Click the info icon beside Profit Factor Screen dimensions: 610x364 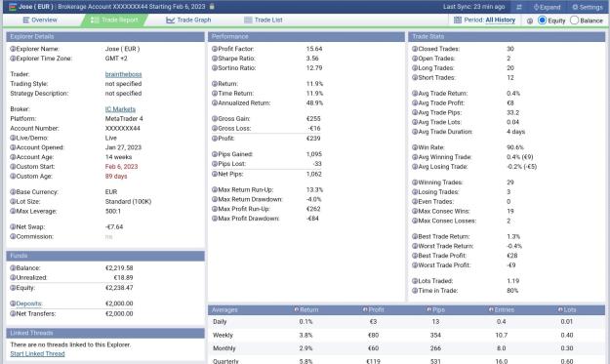pos(215,49)
